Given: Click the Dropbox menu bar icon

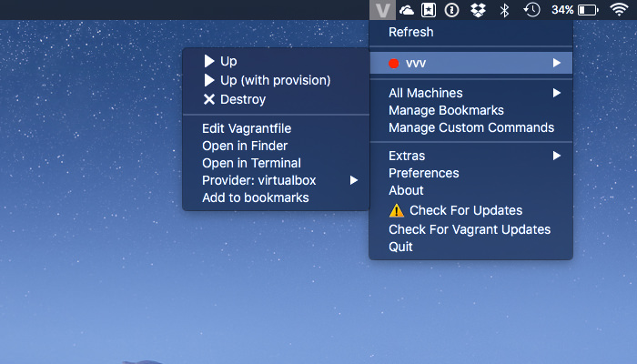Looking at the screenshot, I should click(x=478, y=10).
